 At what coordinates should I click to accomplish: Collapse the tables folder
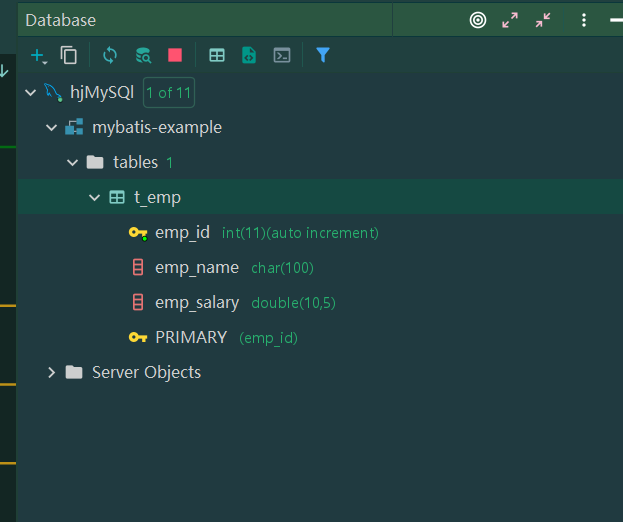click(73, 162)
